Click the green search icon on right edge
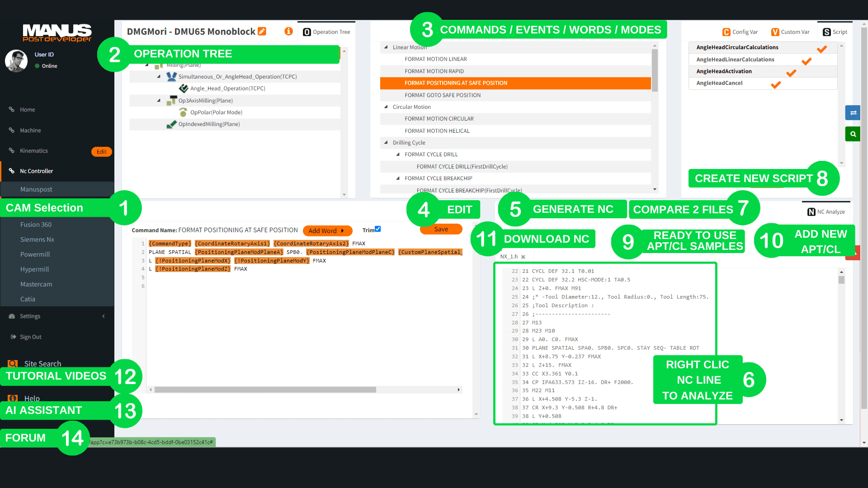868x488 pixels. [x=853, y=134]
